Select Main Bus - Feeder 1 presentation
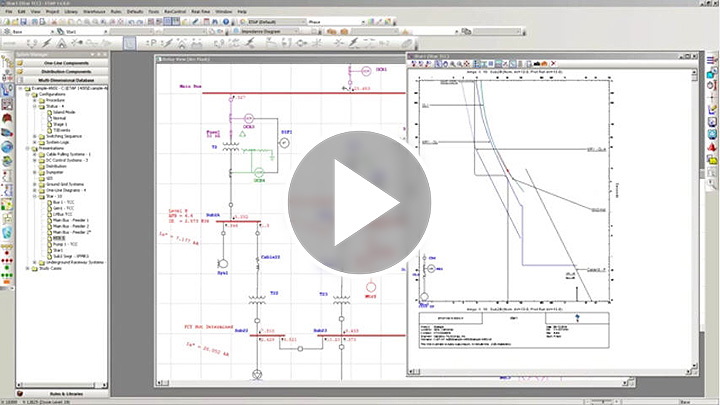The width and height of the screenshot is (720, 405). (x=71, y=220)
